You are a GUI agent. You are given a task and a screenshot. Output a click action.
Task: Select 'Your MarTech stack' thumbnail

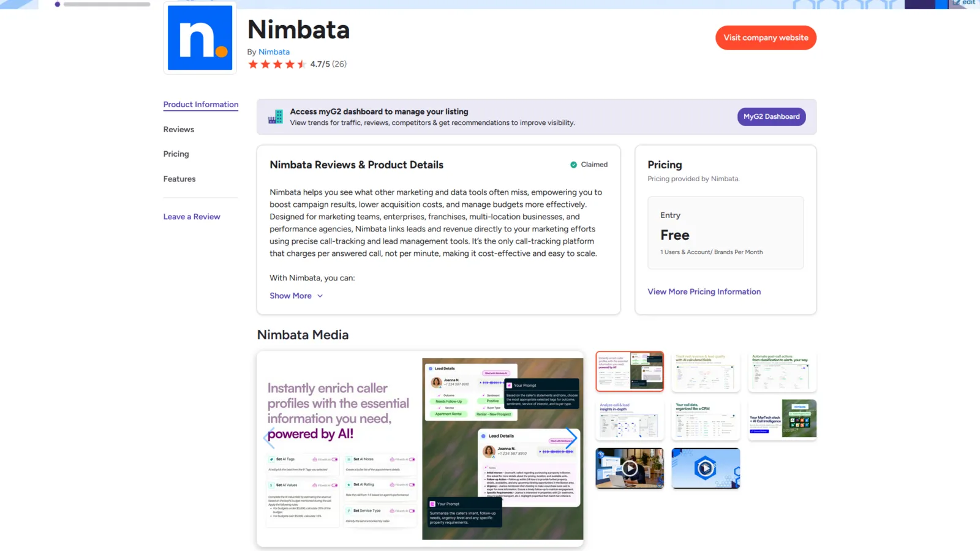tap(782, 420)
